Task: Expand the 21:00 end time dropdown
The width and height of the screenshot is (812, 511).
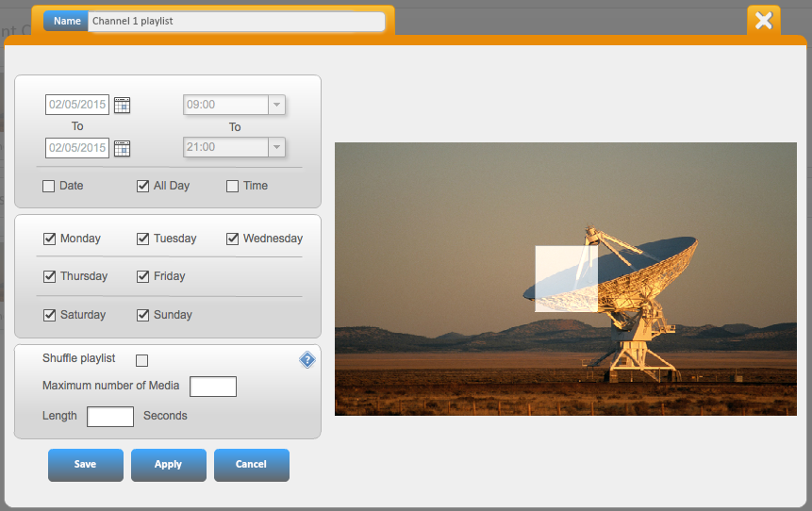Action: coord(276,147)
